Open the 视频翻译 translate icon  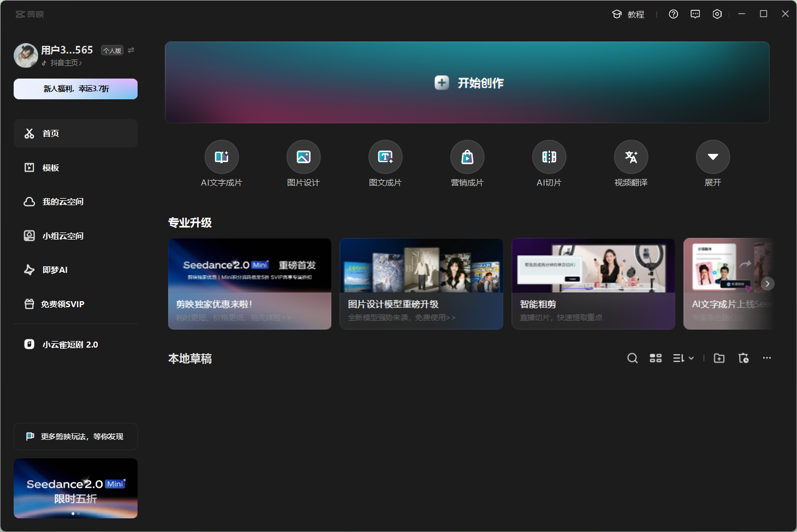631,157
